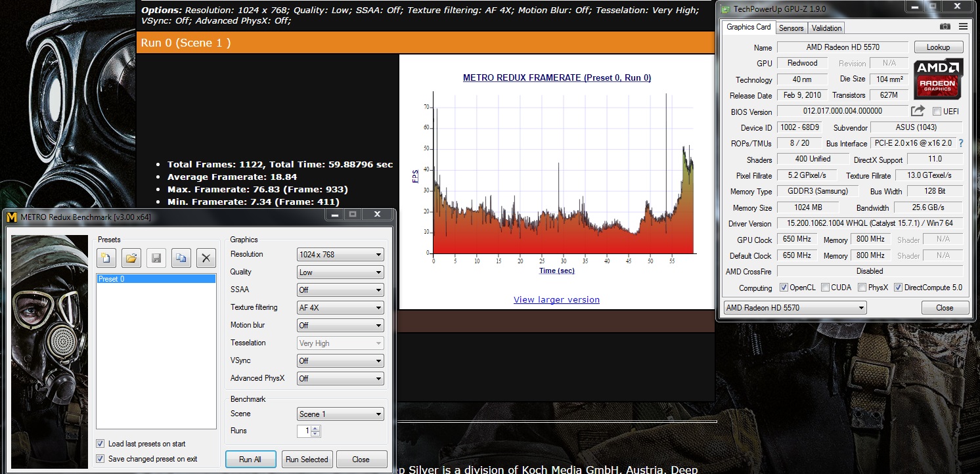Click the "Average Framerate: 18.84" text

point(232,177)
